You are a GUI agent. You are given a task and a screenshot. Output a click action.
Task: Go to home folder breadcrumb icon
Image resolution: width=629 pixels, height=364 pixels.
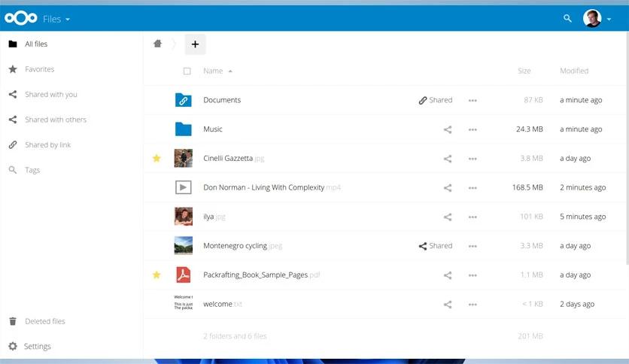point(158,44)
